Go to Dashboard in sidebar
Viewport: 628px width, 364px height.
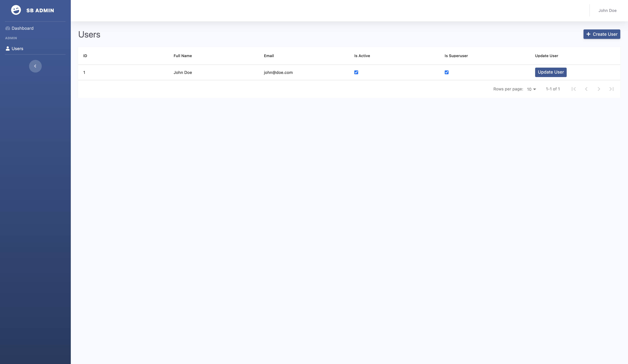coord(22,28)
